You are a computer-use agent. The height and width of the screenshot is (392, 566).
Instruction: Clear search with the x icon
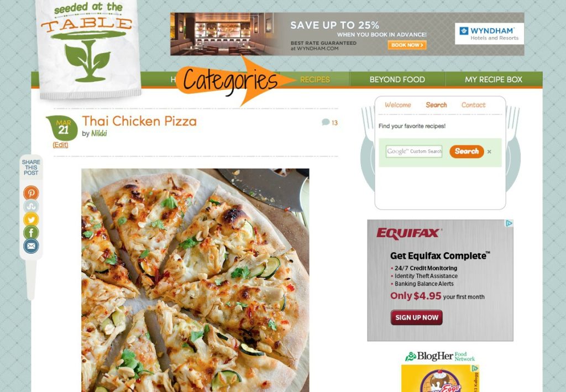(x=489, y=151)
